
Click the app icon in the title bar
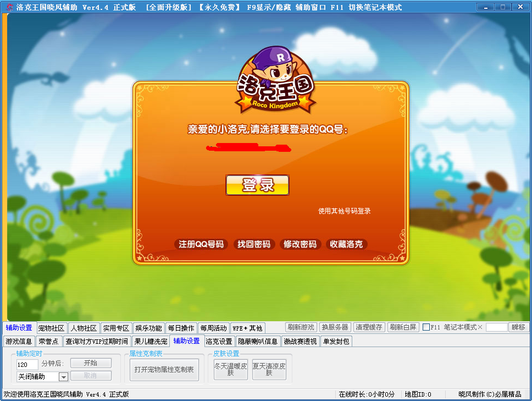(10, 7)
